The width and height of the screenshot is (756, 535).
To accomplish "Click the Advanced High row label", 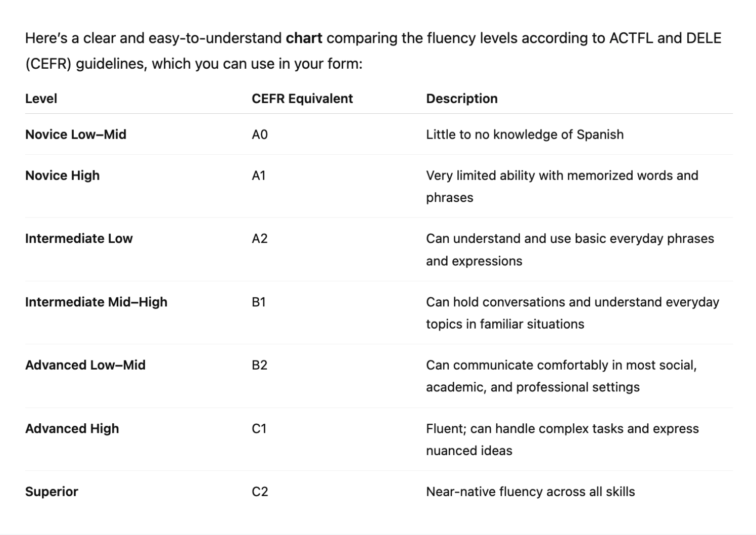I will [x=72, y=428].
